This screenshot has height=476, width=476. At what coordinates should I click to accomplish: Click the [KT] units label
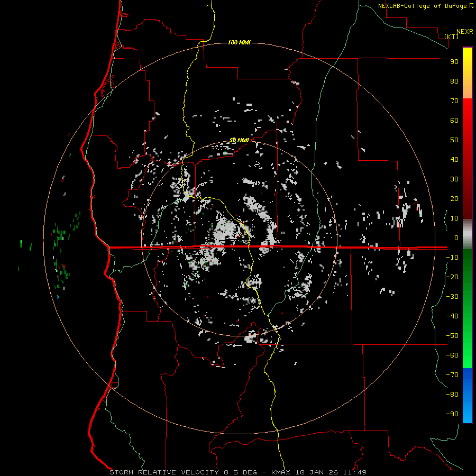coord(451,36)
